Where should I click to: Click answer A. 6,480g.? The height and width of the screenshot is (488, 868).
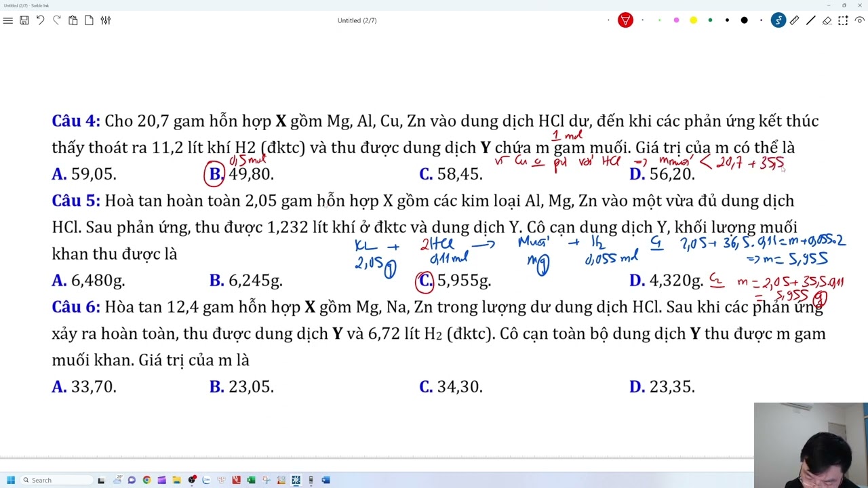[88, 281]
